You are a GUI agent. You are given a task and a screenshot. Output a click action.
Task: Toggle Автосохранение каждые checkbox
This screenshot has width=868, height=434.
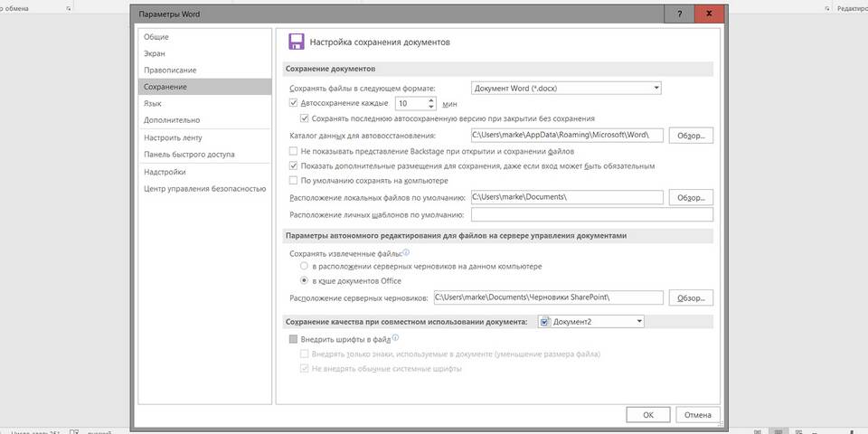pos(293,103)
